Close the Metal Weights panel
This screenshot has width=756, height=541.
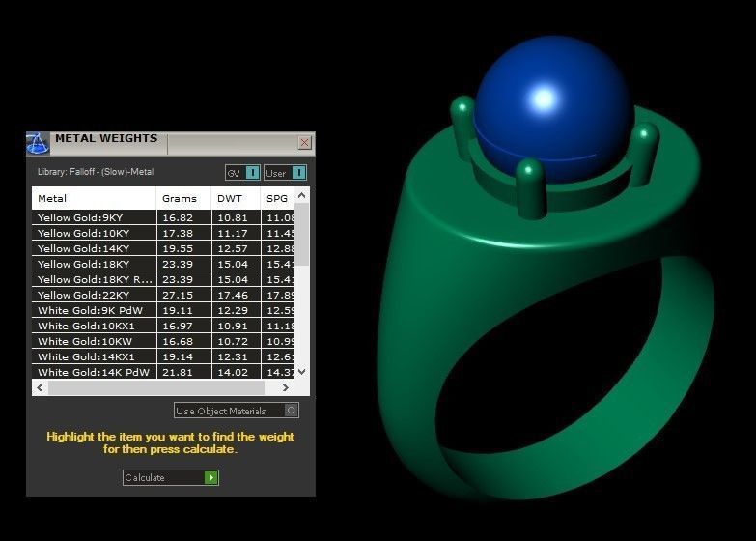coord(305,142)
